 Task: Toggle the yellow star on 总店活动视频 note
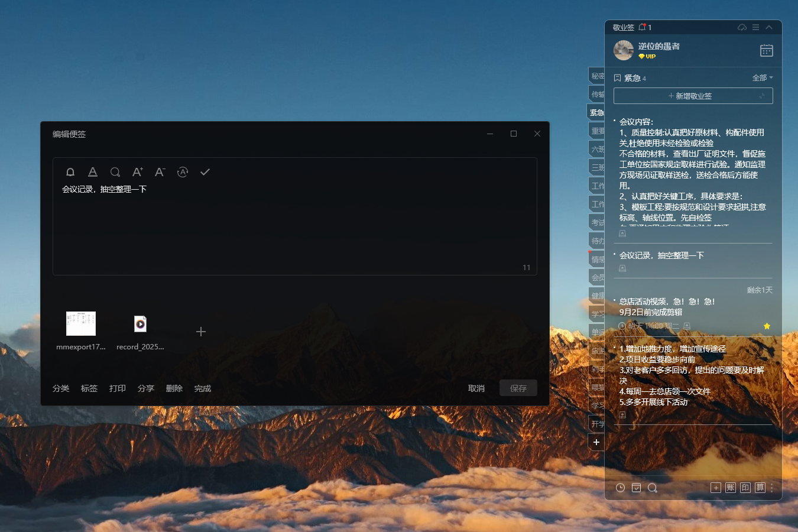(767, 326)
